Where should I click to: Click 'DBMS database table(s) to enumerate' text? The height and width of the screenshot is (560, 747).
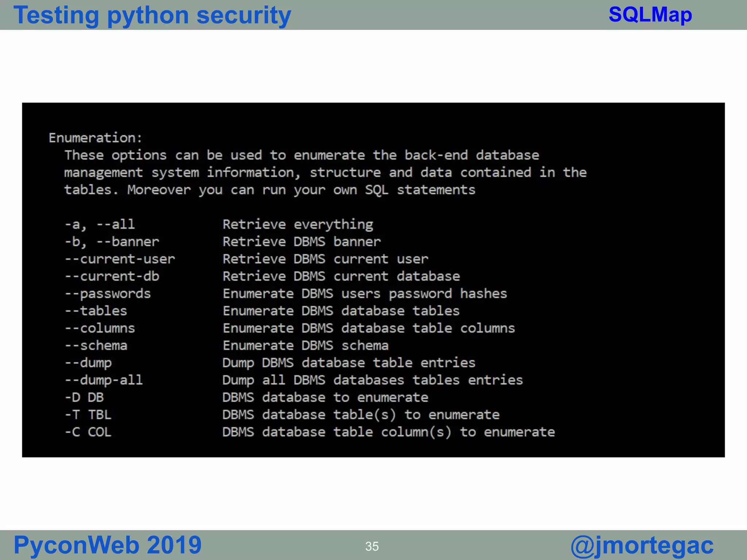[361, 415]
